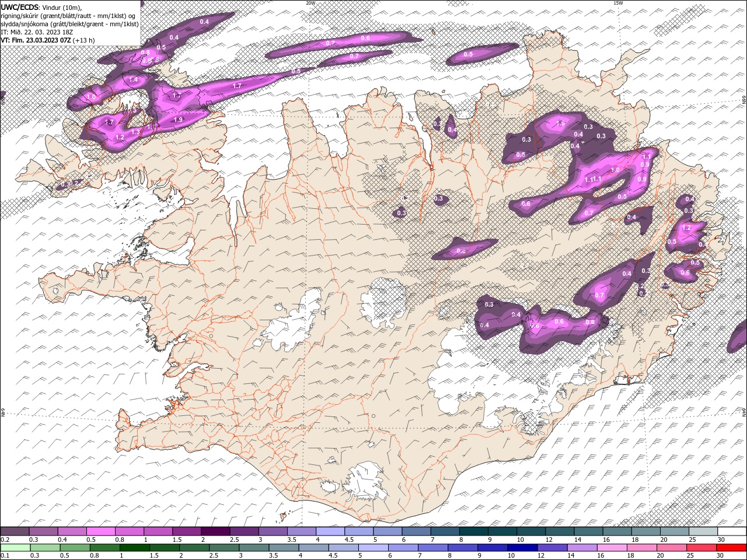This screenshot has width=747, height=560.
Task: Pick the dark navy blue swatch in rain legend
Action: [x=521, y=548]
